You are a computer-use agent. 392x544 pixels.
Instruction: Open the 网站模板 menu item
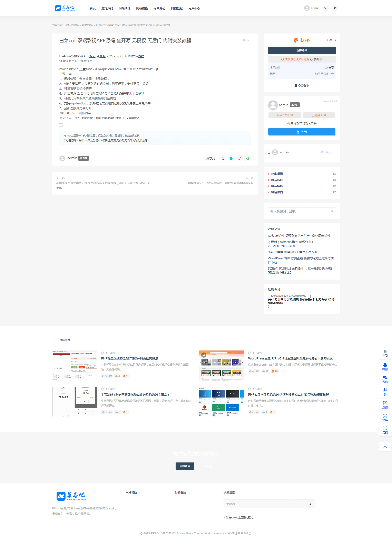[142, 8]
